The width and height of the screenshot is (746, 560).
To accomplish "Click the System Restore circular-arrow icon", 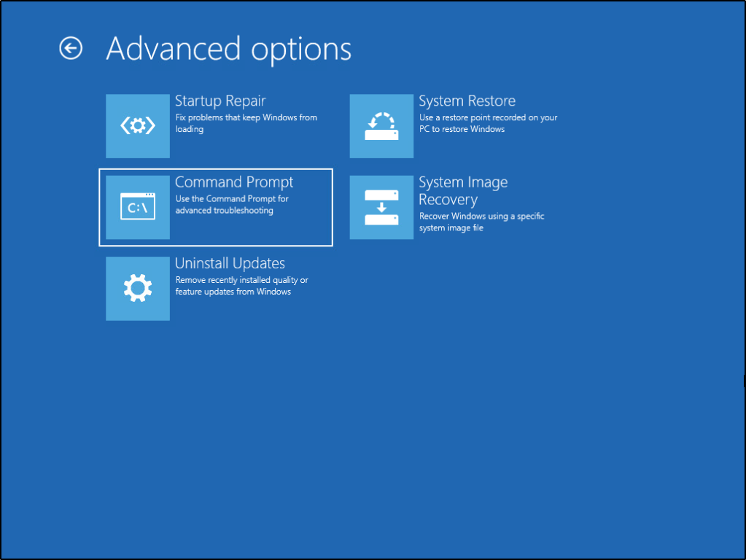I will [381, 126].
